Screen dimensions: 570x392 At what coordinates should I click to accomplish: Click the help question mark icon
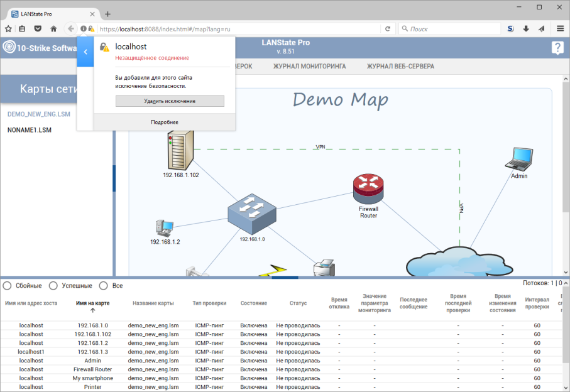(557, 48)
